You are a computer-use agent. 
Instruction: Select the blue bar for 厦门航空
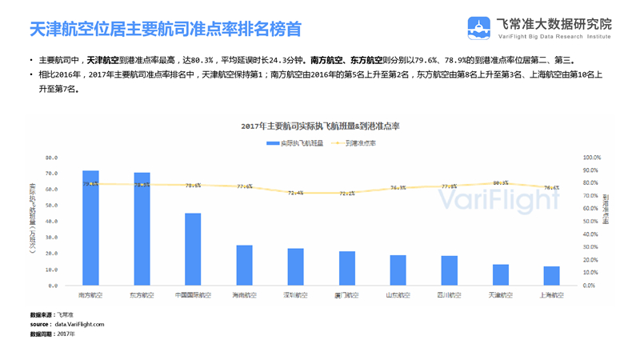coord(347,268)
